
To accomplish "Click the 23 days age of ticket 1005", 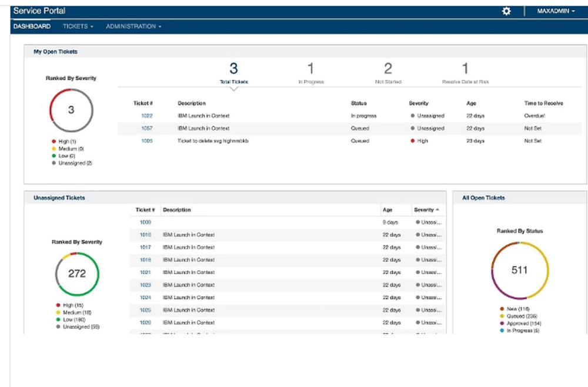I will (475, 141).
